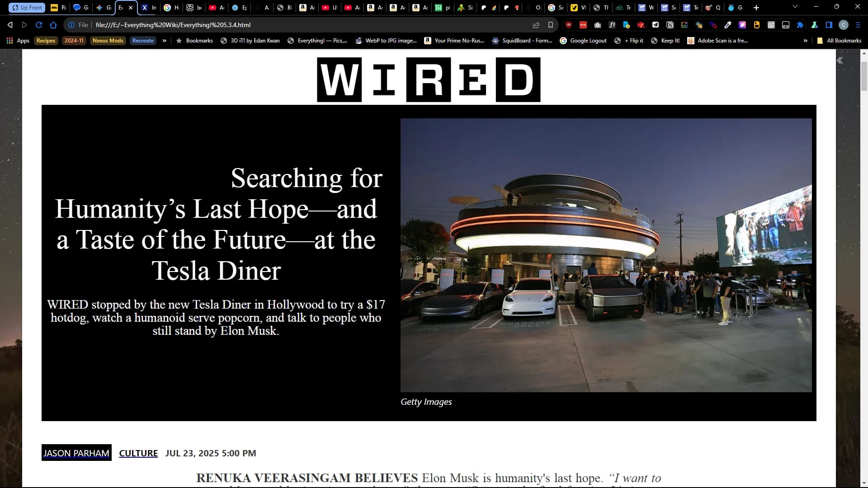Activate the f? font identifier extension
The width and height of the screenshot is (868, 488).
tap(612, 25)
